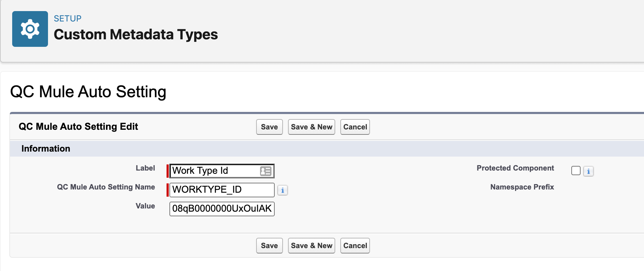This screenshot has width=644, height=271.
Task: Click the QC Mule Auto Setting Edit title
Action: (78, 127)
